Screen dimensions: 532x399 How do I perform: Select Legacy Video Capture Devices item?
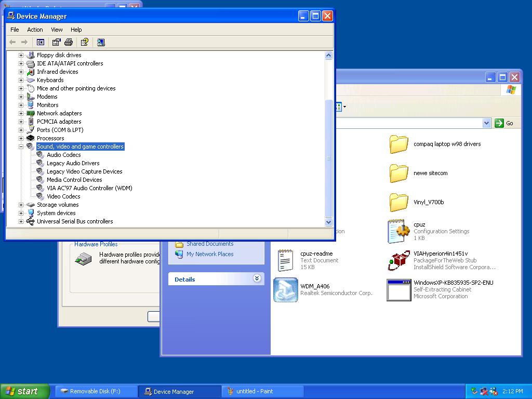tap(85, 171)
